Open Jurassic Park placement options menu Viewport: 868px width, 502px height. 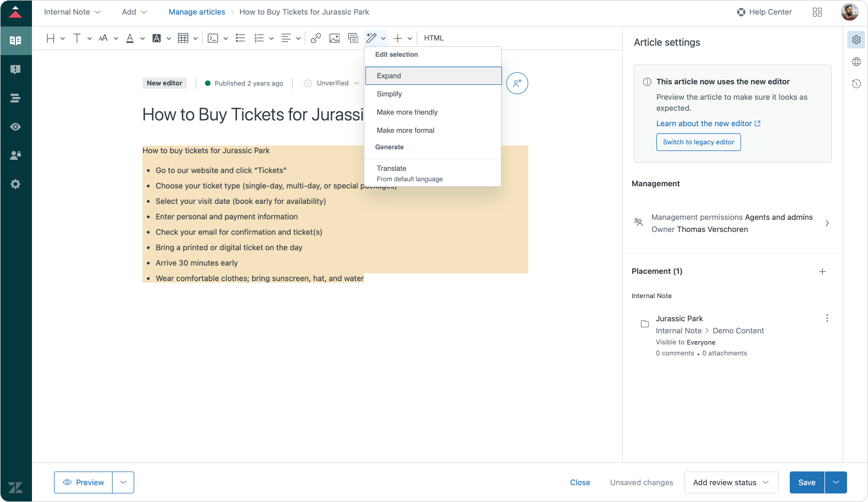coord(827,319)
